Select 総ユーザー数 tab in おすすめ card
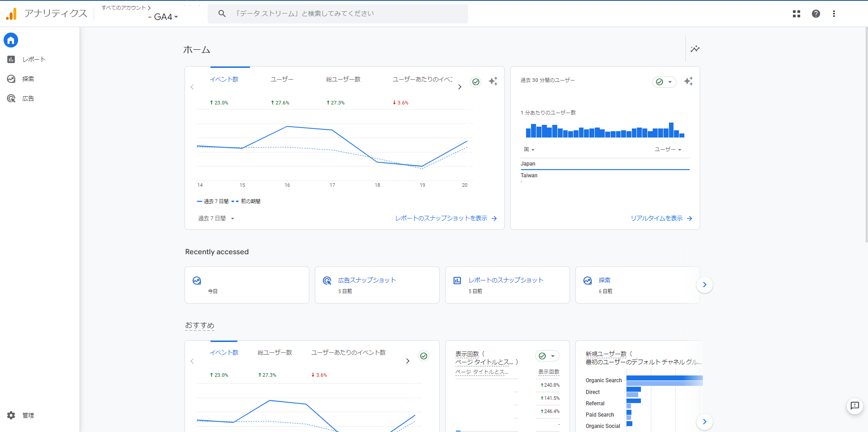Image resolution: width=868 pixels, height=432 pixels. [275, 352]
